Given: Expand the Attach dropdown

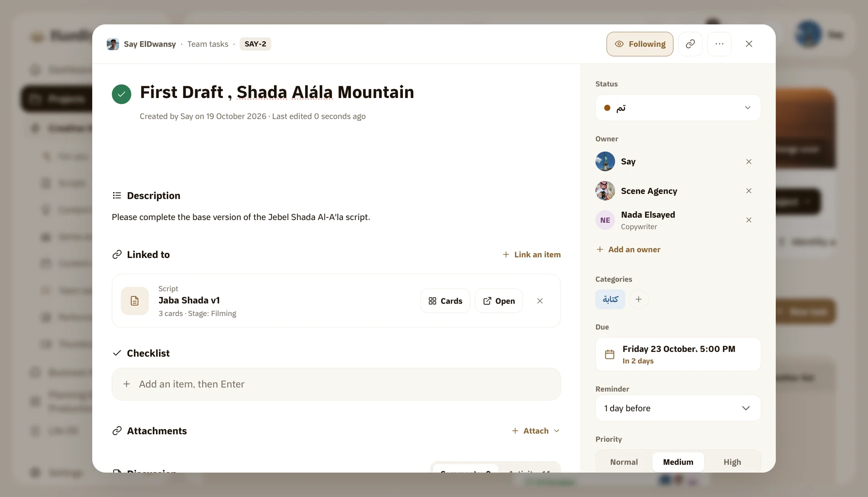Looking at the screenshot, I should point(536,431).
